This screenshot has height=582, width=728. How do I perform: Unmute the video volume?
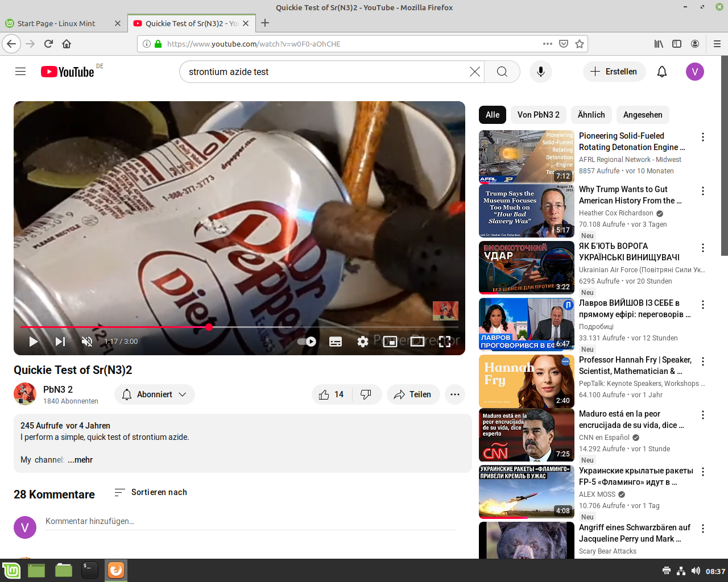pyautogui.click(x=87, y=342)
